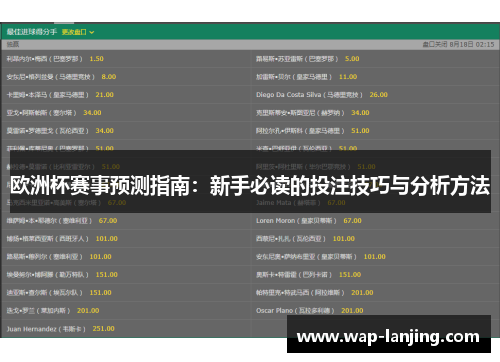This screenshot has height=362, width=500.
Task: Pick 151.00 odds for the 巴列卡诺 player
Action: click(350, 275)
